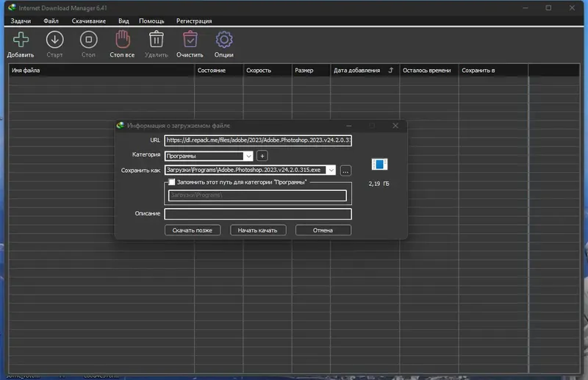This screenshot has width=588, height=380.
Task: Click the Стоп toolbar icon
Action: click(88, 40)
